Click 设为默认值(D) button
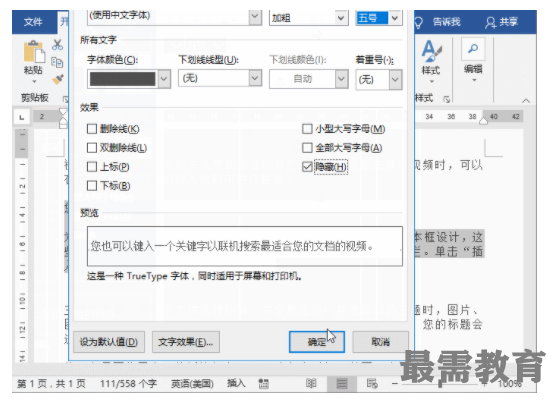Screen dimensions: 552x406 click(x=109, y=342)
